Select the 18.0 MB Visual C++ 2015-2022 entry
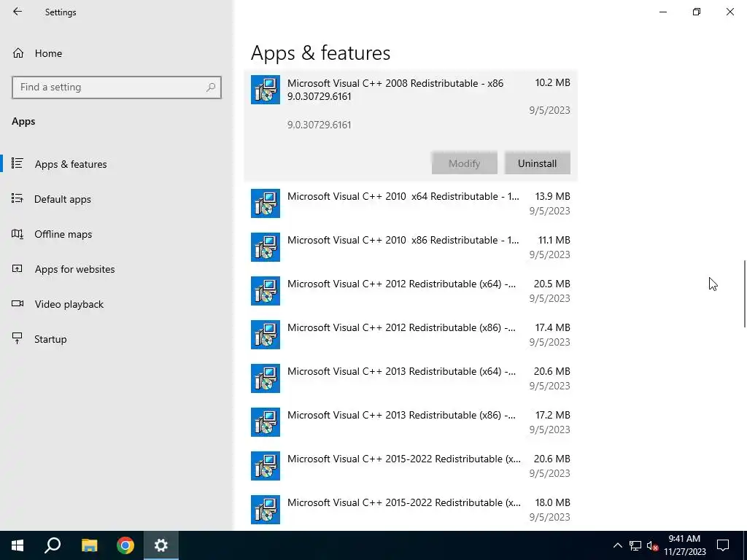 pos(411,510)
